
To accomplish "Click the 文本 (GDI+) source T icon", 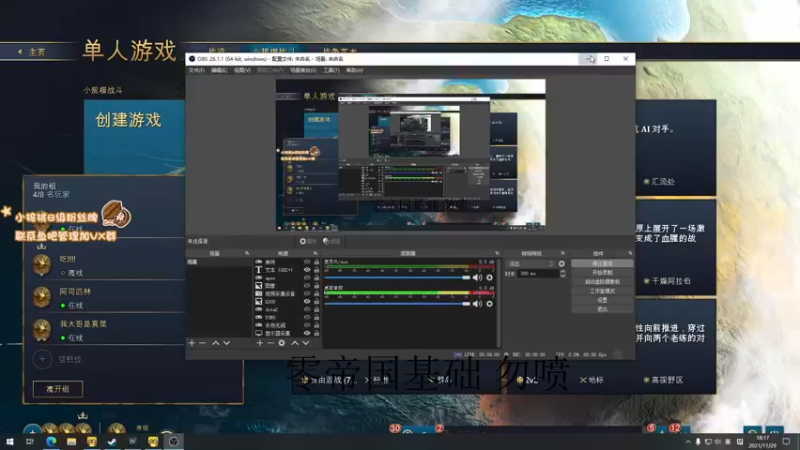I will pos(259,270).
